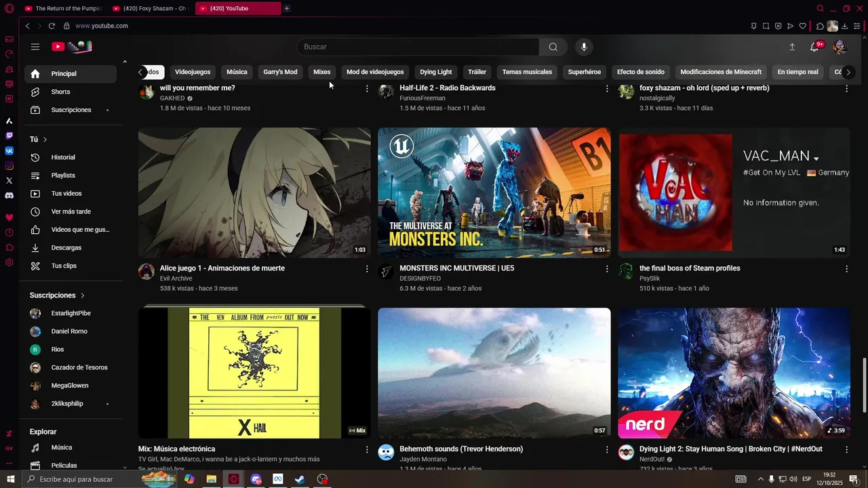Image resolution: width=868 pixels, height=488 pixels.
Task: Open Opera's pin icon in the address bar
Action: click(753, 26)
